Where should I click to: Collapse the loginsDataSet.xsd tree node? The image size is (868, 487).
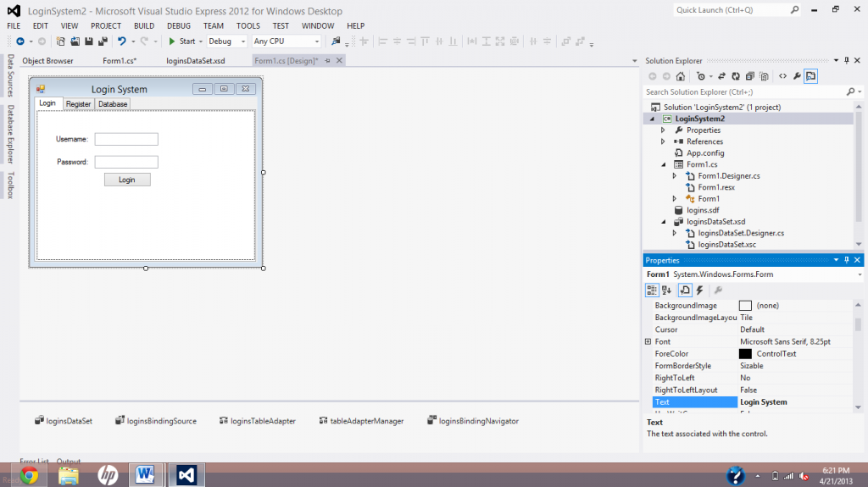(663, 222)
